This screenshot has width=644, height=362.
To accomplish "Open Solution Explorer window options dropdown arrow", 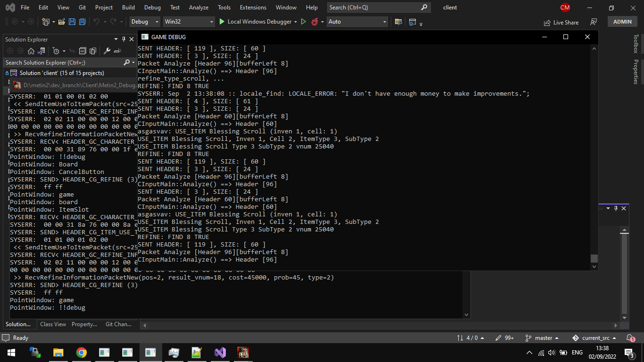I will [116, 40].
